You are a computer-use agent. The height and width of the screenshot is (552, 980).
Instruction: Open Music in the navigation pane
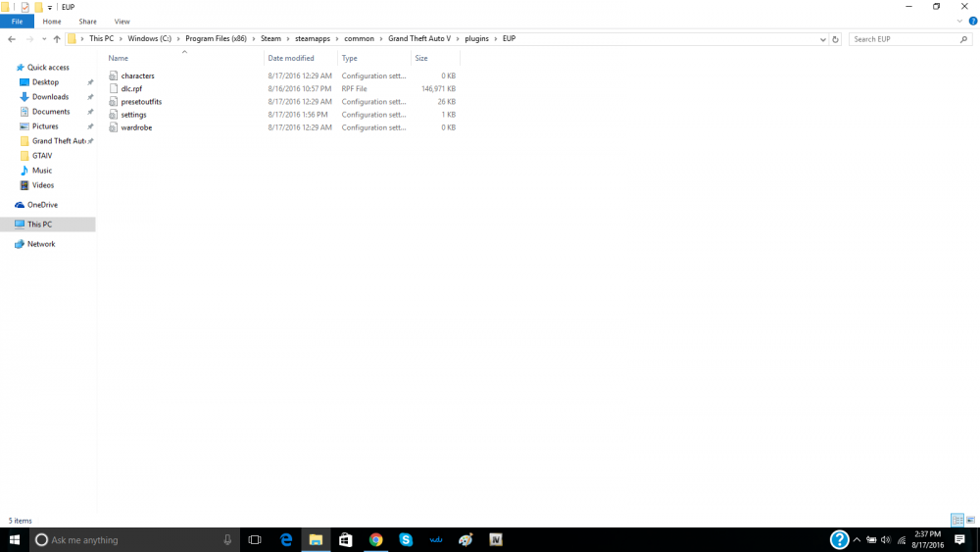[42, 170]
